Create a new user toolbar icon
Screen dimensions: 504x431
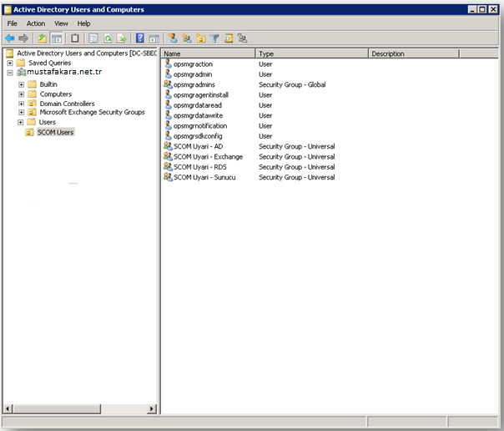(173, 38)
